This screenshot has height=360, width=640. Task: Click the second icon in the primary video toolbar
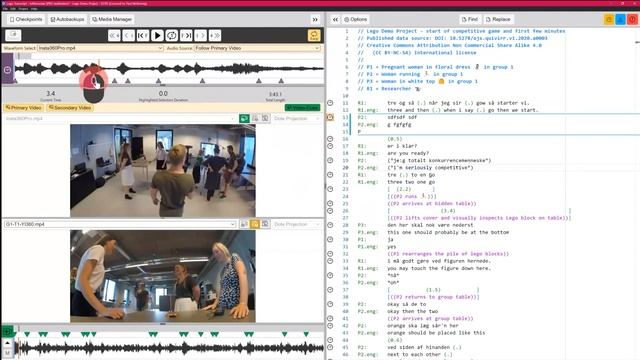click(x=255, y=118)
